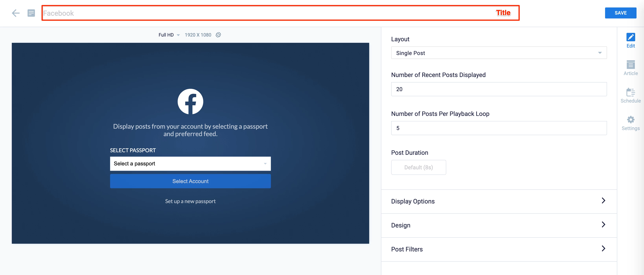Click the Default (8s) post duration field
The height and width of the screenshot is (275, 644).
point(418,167)
